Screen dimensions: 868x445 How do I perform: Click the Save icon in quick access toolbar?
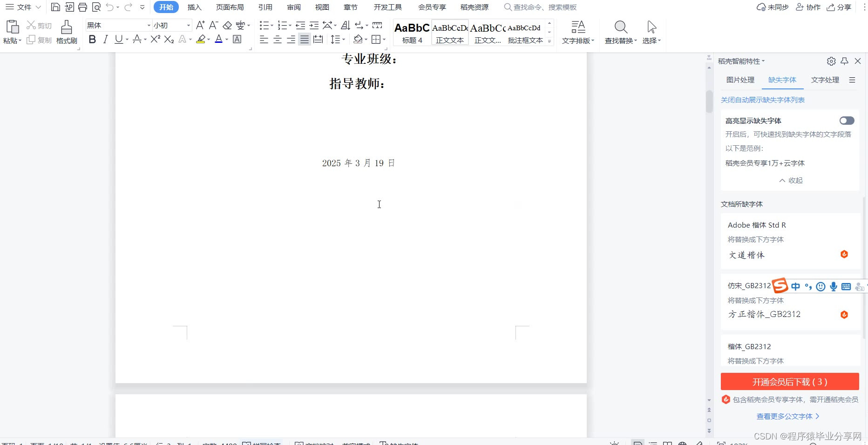[x=55, y=7]
